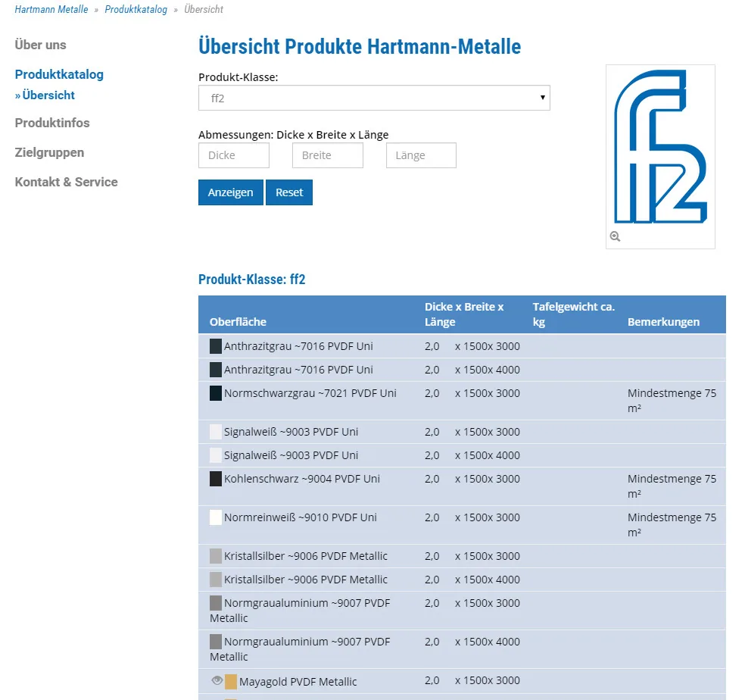Click the text Kohlenschwarz ~9004 PVDF Uni
Screen dimensions: 745x700
(302, 479)
